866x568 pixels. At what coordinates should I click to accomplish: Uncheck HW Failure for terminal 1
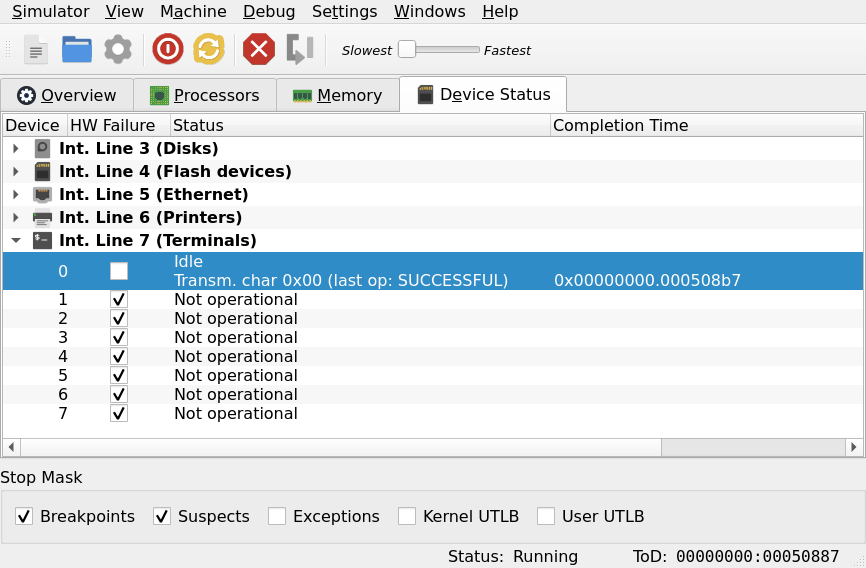tap(119, 299)
